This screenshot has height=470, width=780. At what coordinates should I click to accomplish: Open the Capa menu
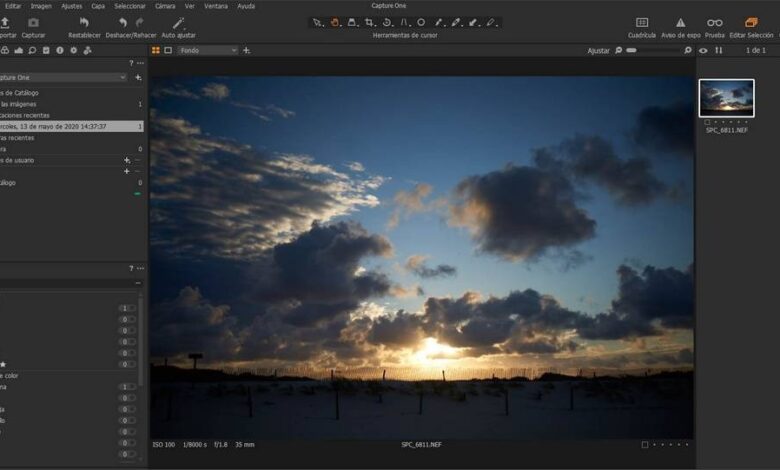pos(98,6)
